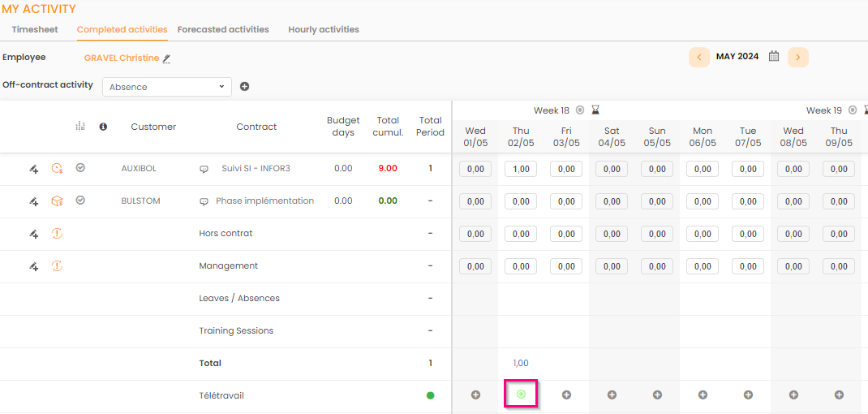Add Télétravail on Fri 03/05
The height and width of the screenshot is (414, 868).
tap(566, 395)
